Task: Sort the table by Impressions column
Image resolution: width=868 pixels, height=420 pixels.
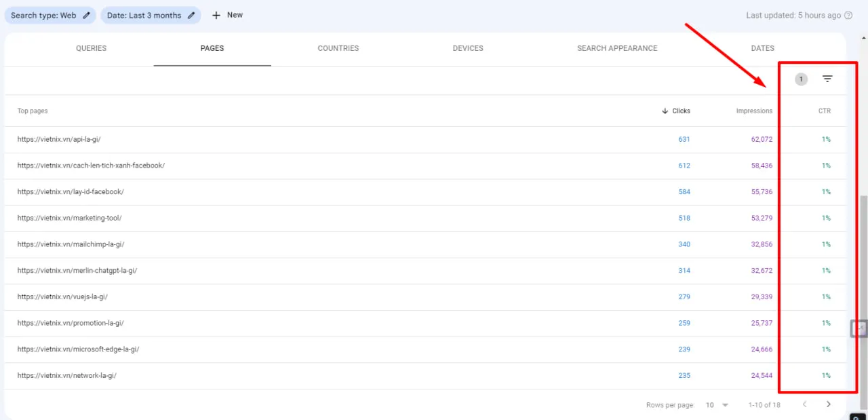Action: pos(754,111)
